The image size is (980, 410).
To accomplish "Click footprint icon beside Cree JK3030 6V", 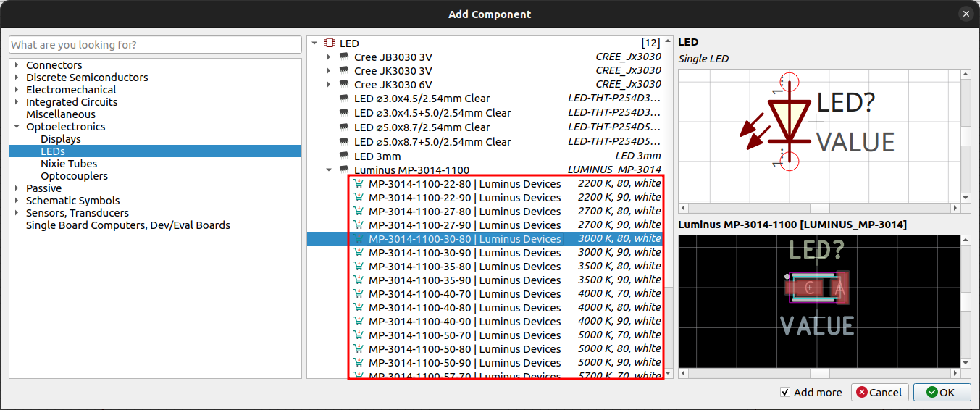I will click(x=344, y=85).
